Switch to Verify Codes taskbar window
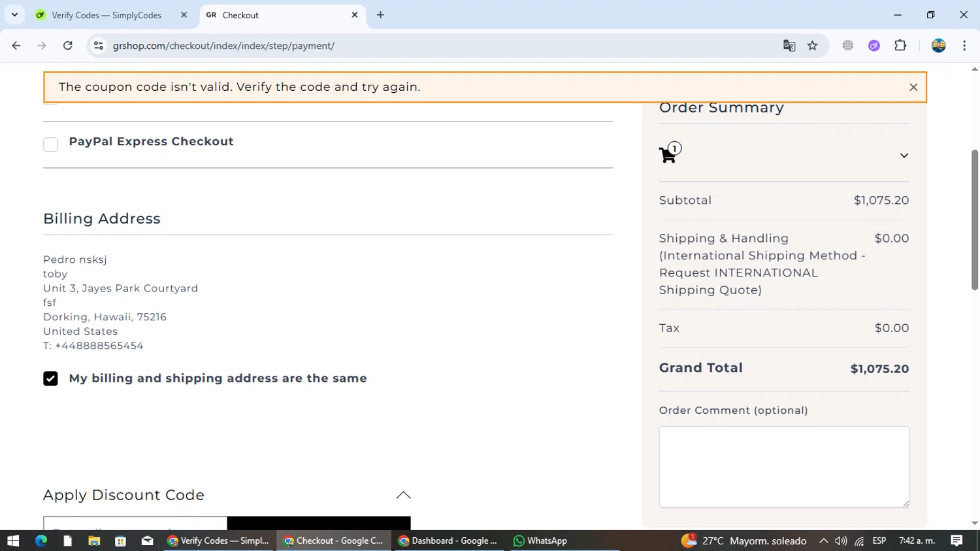Screen dimensions: 980x551 click(218, 541)
